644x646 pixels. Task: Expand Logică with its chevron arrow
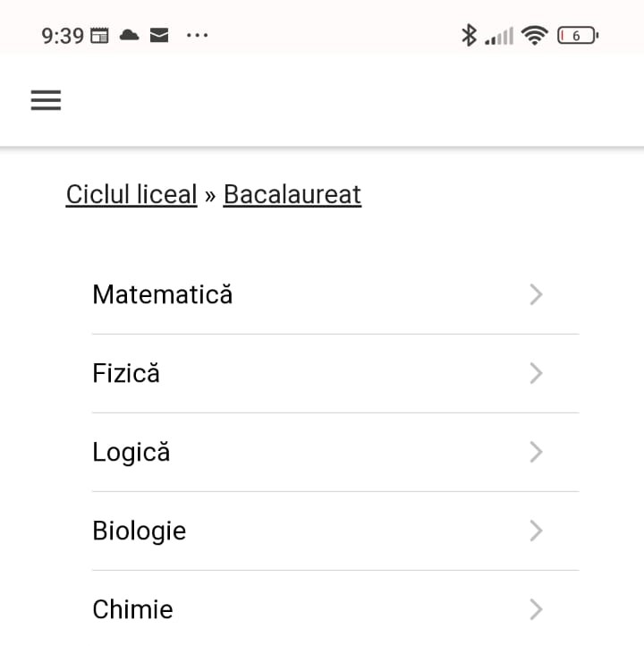(x=536, y=452)
